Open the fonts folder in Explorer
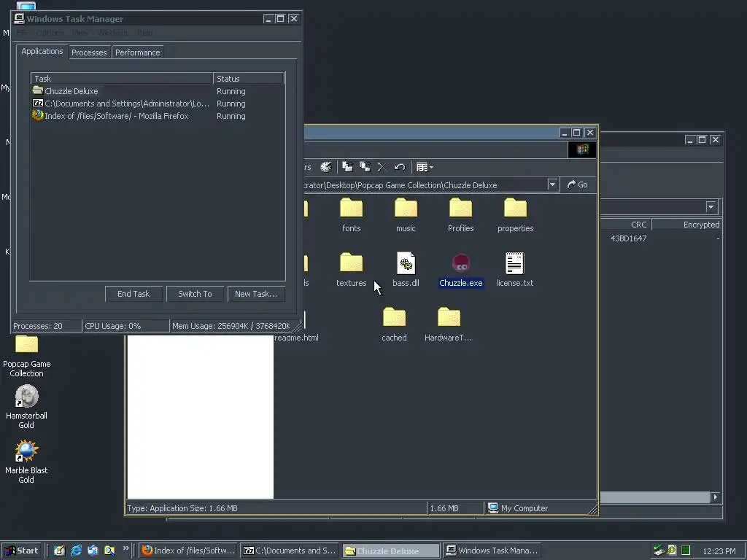 pyautogui.click(x=351, y=208)
